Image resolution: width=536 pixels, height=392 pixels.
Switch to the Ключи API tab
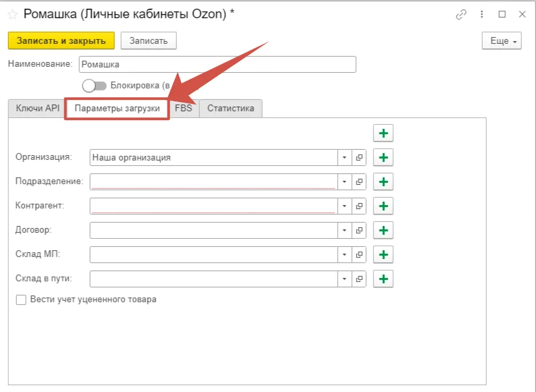38,108
